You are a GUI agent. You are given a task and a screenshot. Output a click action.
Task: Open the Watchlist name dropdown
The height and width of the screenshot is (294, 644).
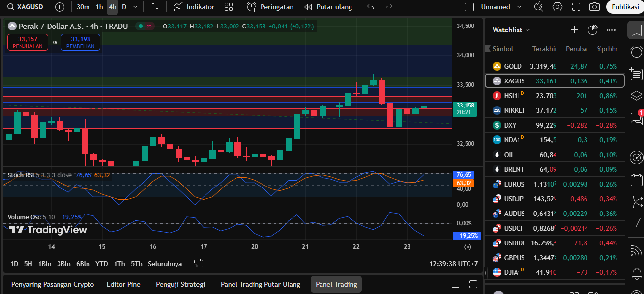[511, 30]
